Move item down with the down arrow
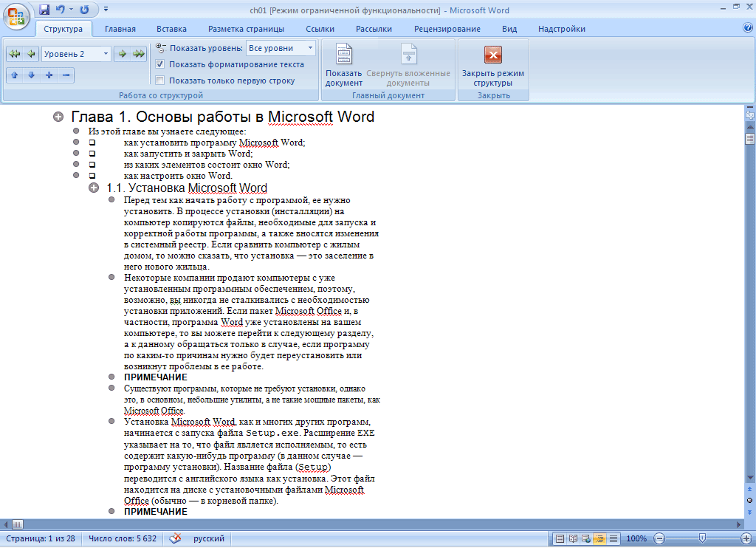Viewport: 756px width, 548px height. [31, 75]
